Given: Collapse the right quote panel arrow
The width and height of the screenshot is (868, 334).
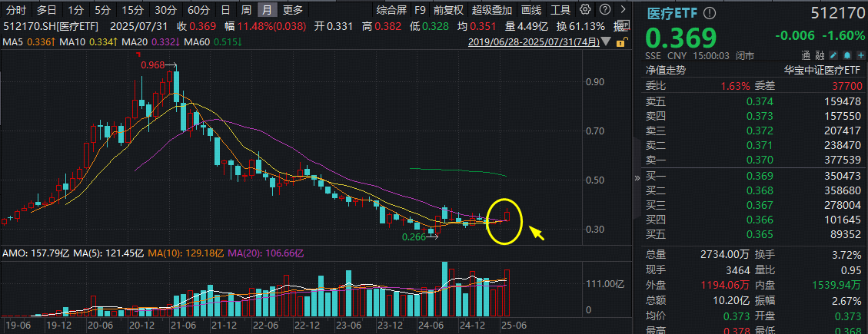Looking at the screenshot, I should [x=637, y=177].
